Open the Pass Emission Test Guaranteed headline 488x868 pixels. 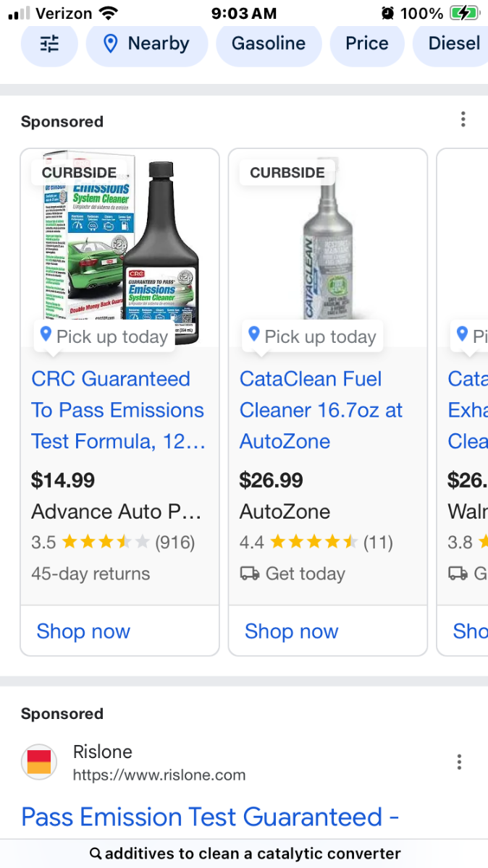coord(210,817)
